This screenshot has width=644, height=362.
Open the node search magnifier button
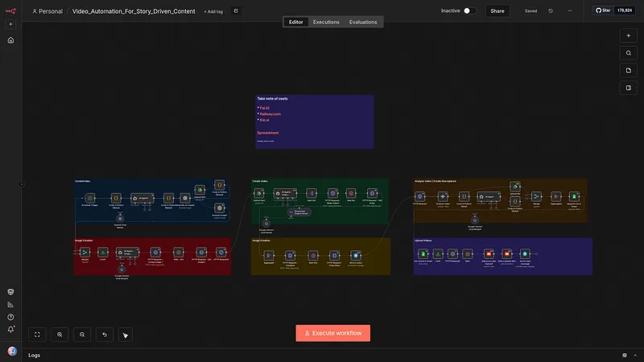pos(629,53)
